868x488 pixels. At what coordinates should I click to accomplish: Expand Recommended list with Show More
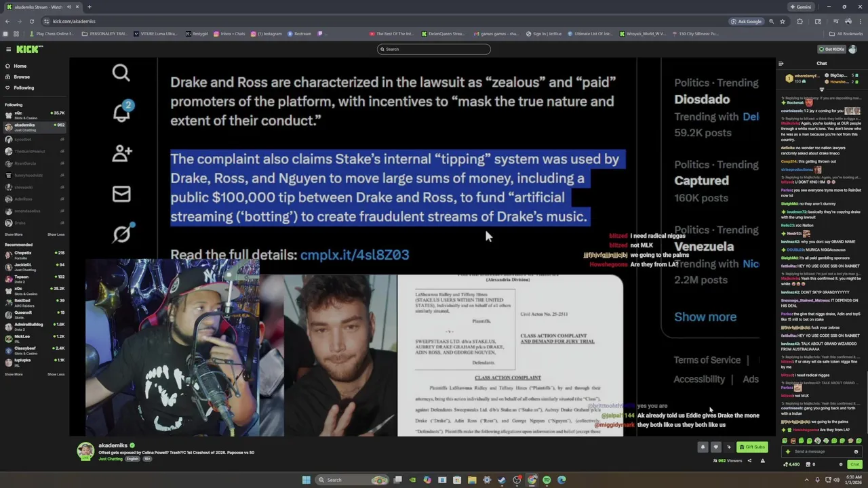[14, 374]
